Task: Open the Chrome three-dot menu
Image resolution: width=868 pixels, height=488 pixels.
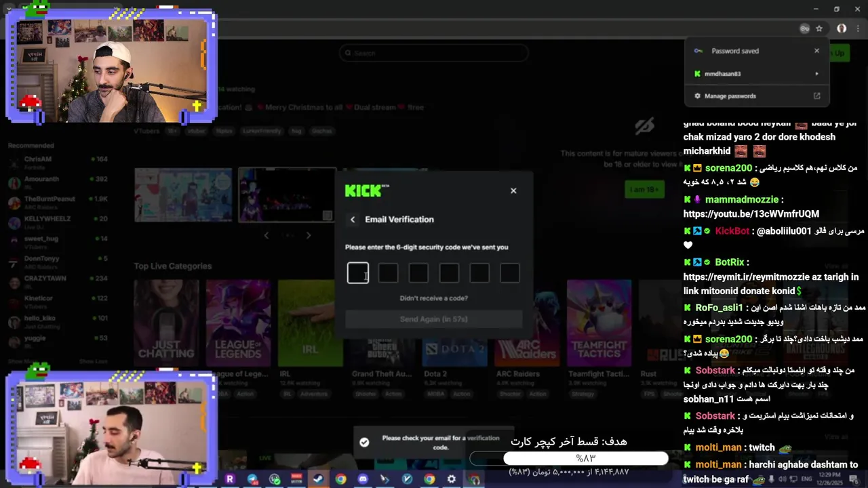Action: (x=859, y=28)
